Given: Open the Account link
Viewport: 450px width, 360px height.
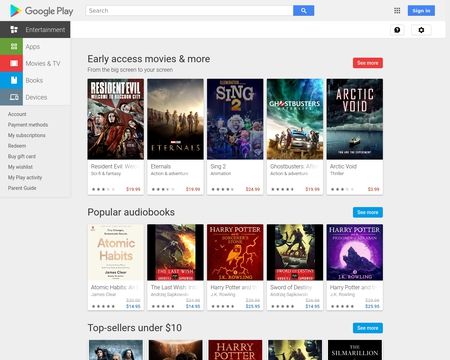Looking at the screenshot, I should (x=17, y=114).
